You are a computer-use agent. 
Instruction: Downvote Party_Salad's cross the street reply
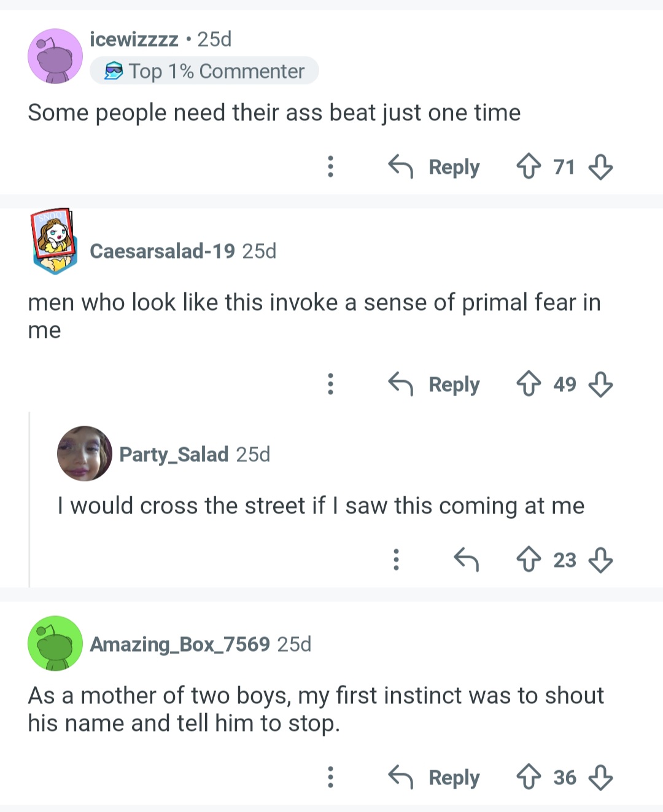pos(600,560)
